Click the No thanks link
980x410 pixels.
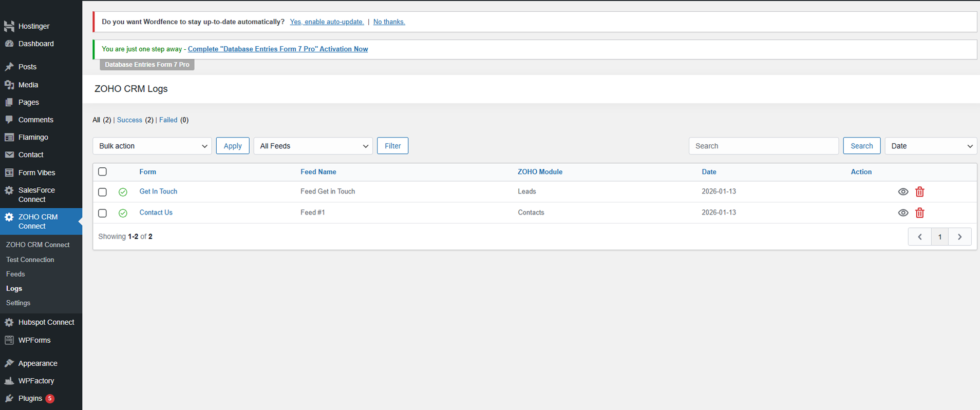coord(389,22)
